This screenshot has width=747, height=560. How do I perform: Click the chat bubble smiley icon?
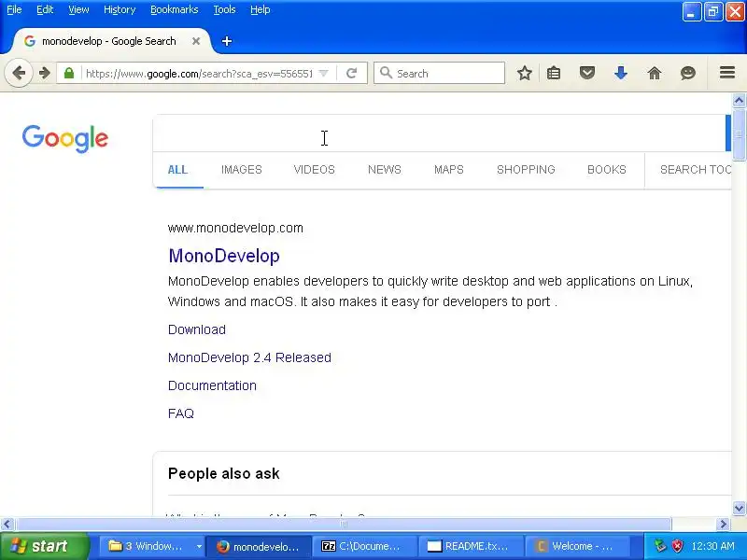(x=688, y=74)
